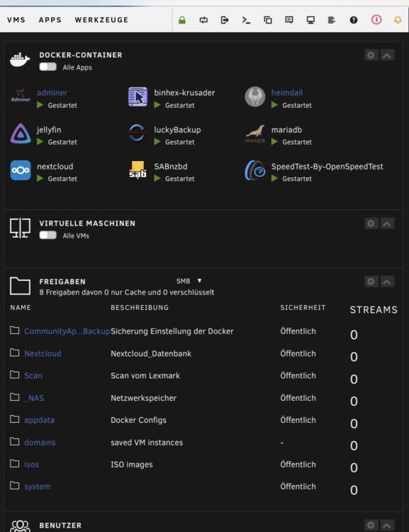Screen dimensions: 409x532
Task: Click the jellyfin container name
Action: [49, 130]
